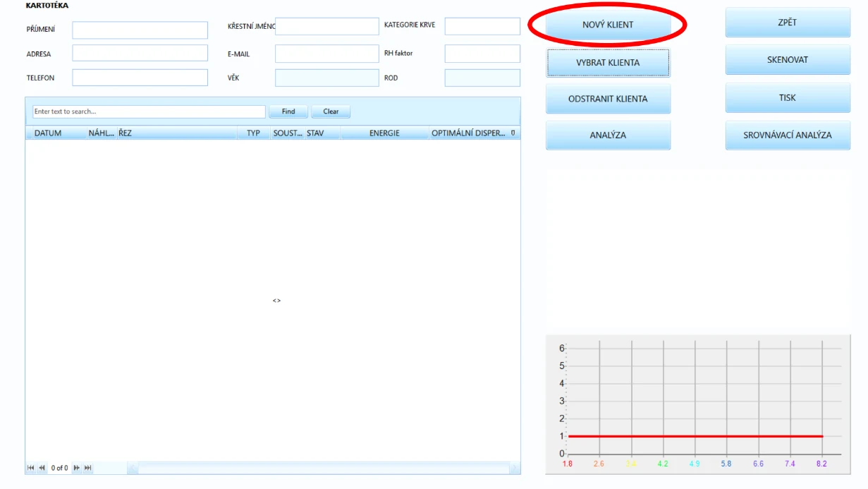
Task: Go to next record in pager
Action: tap(76, 468)
